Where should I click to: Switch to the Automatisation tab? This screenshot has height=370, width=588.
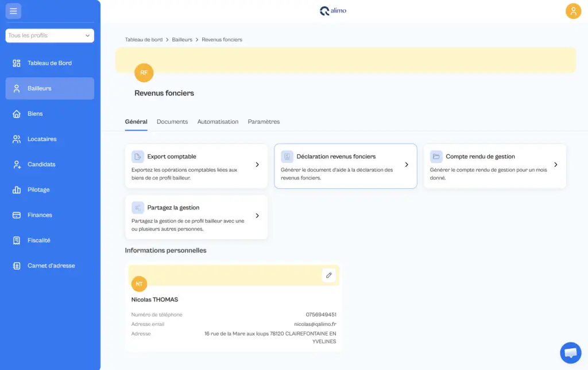point(218,122)
